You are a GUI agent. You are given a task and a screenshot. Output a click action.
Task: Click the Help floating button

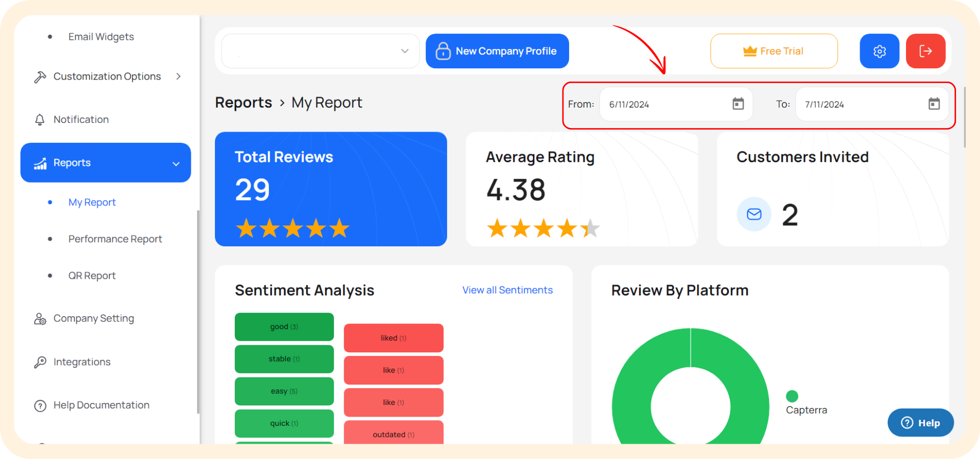click(920, 423)
